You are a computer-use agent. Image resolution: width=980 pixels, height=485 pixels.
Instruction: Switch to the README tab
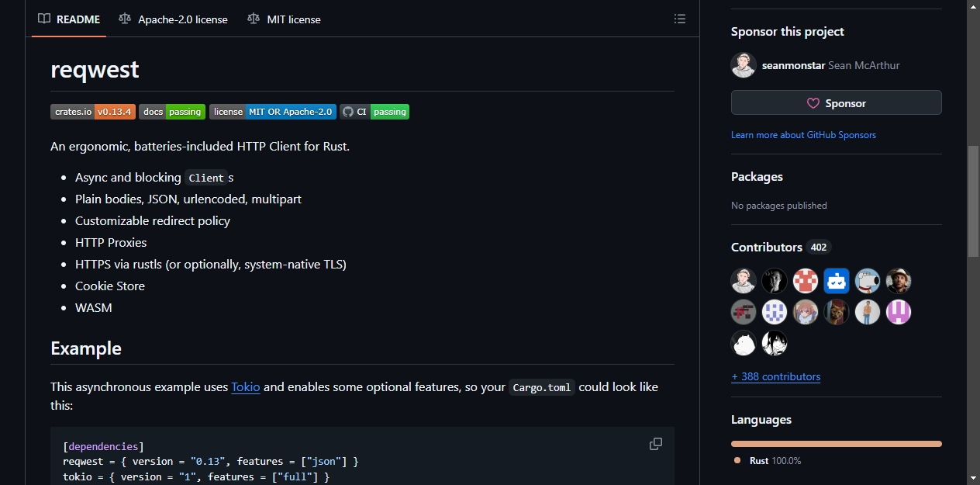pyautogui.click(x=69, y=19)
